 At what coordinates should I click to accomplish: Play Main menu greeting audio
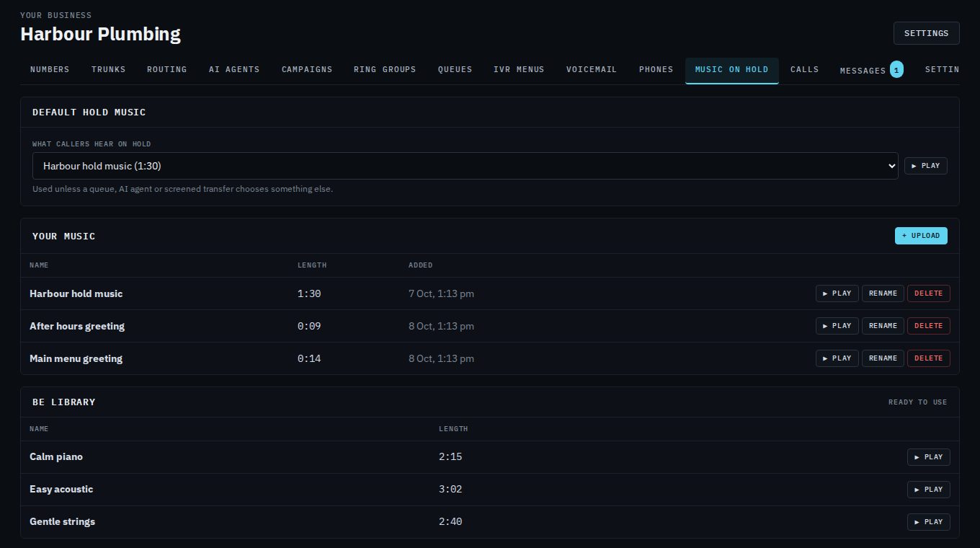[837, 358]
